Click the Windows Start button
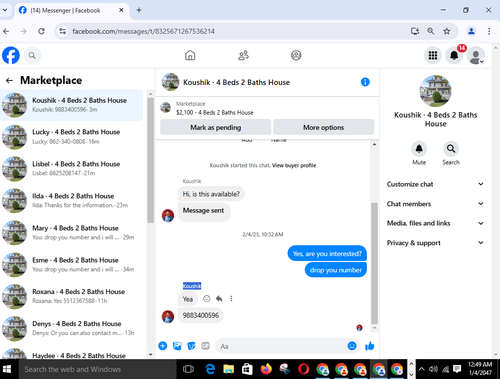Image resolution: width=500 pixels, height=379 pixels. (x=7, y=369)
